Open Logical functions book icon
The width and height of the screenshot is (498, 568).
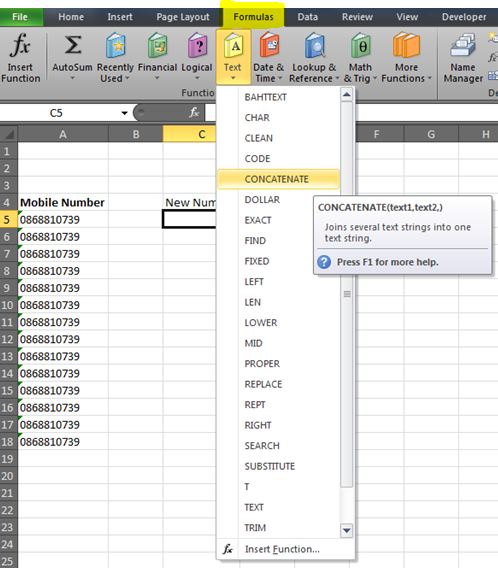tap(197, 46)
